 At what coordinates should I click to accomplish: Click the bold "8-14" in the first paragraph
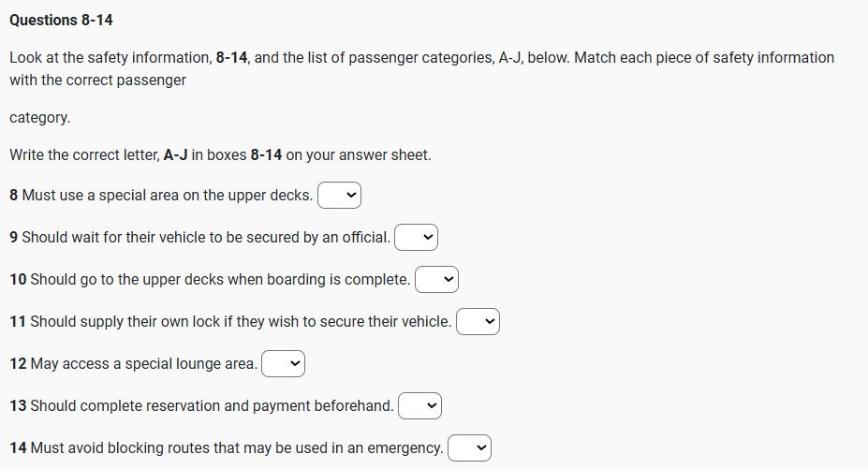[231, 57]
